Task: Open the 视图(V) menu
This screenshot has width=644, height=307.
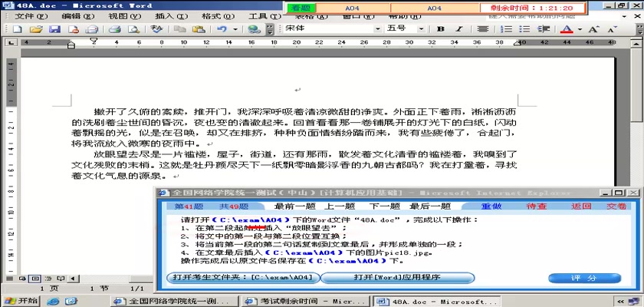Action: [124, 17]
